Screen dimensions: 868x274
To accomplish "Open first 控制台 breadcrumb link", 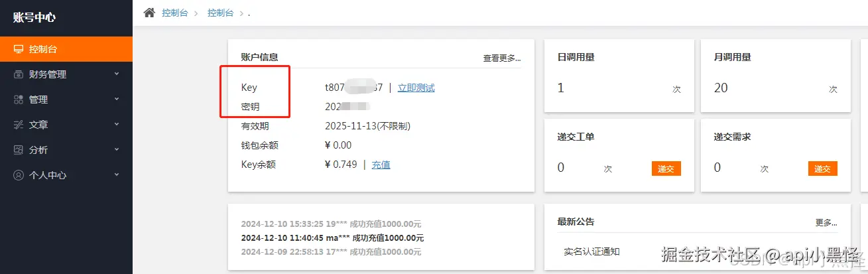I will 175,13.
